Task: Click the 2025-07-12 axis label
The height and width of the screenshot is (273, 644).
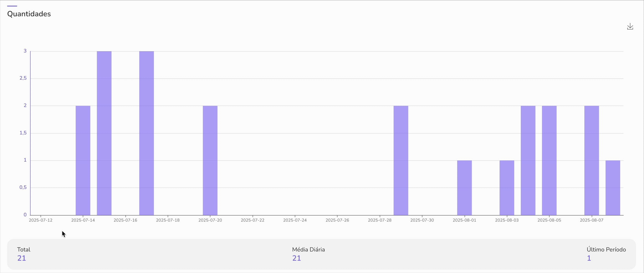Action: pos(41,220)
